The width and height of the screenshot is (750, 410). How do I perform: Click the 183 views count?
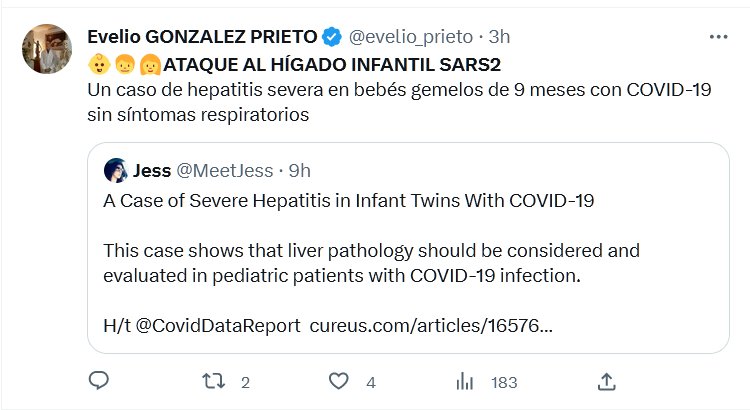tap(503, 382)
